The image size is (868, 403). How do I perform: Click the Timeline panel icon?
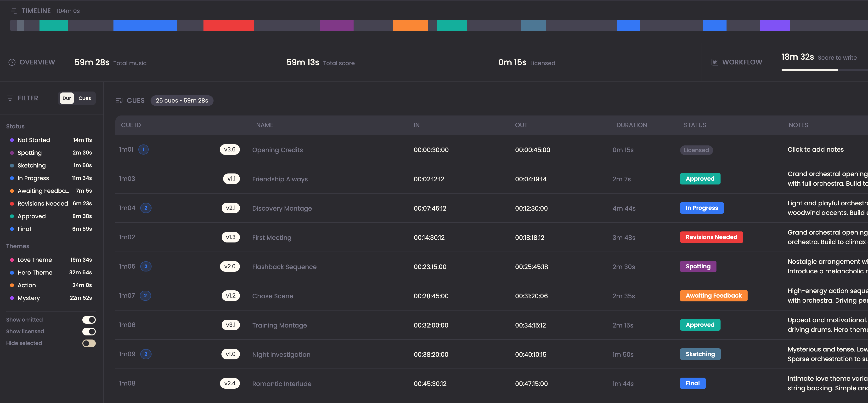[14, 11]
